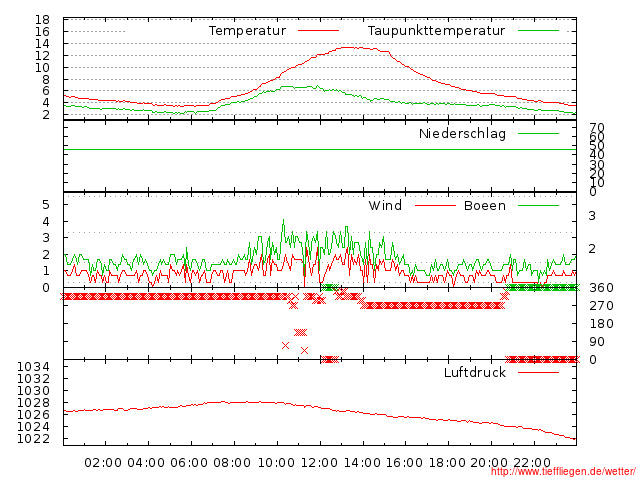Click the 12:00 time axis label

pyautogui.click(x=319, y=463)
